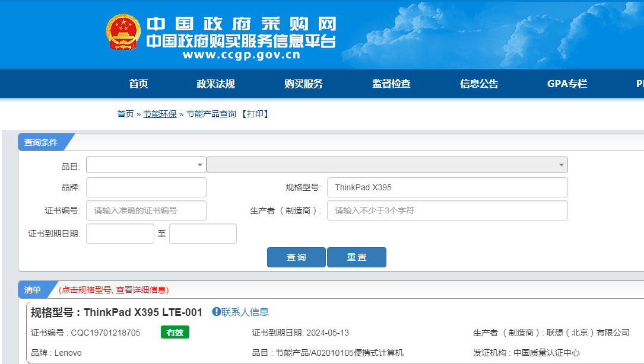Click the 规格型号 field containing ThinkPad X395
The image size is (644, 364).
point(448,187)
